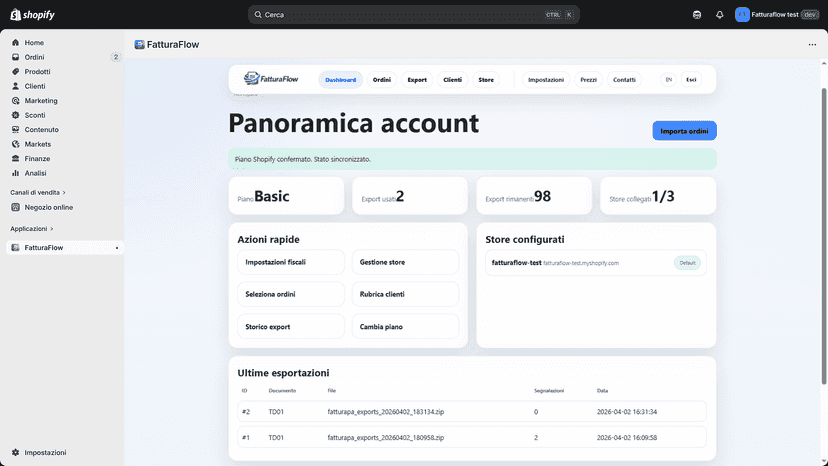This screenshot has height=466, width=828.
Task: Click the date 2026-04-02 16:09:58
Action: click(x=627, y=437)
